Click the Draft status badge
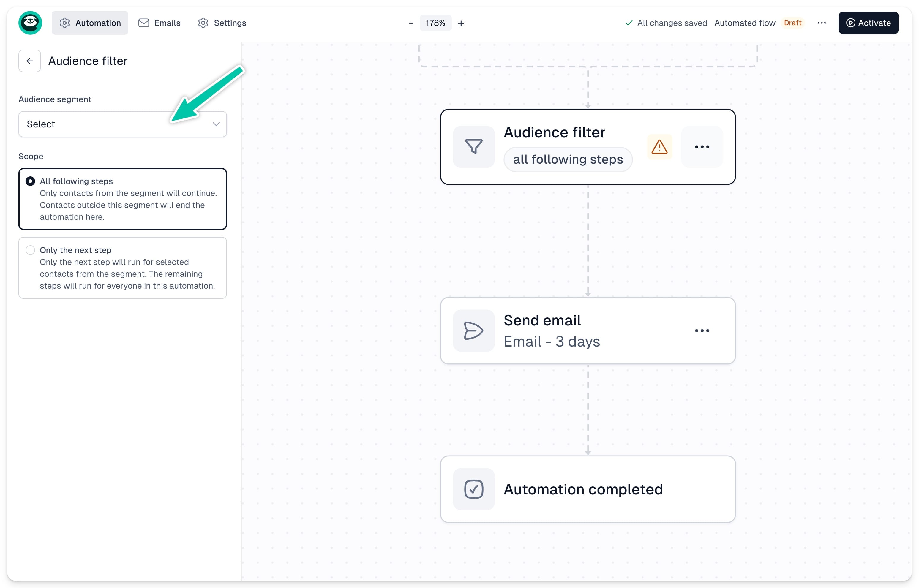The height and width of the screenshot is (588, 919). [793, 23]
